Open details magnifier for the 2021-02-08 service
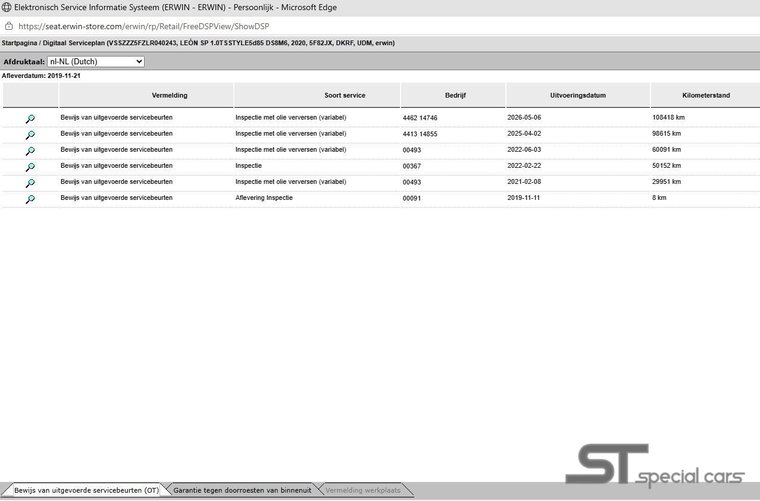This screenshot has width=760, height=501. 30,183
